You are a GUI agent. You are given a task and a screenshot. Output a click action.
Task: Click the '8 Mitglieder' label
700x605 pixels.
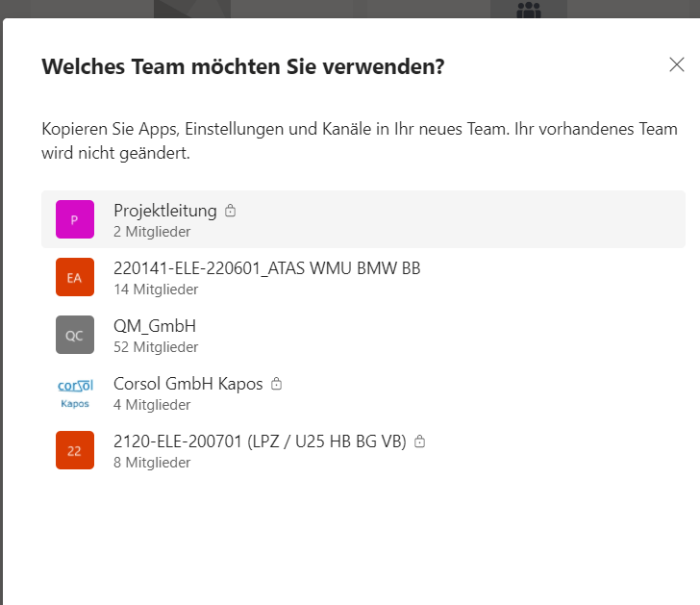(152, 463)
